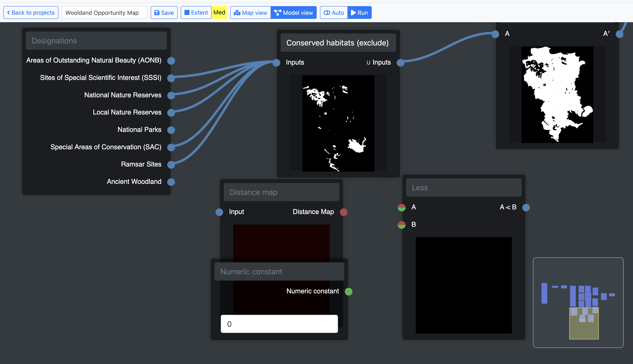Click the AONB output socket
This screenshot has width=633, height=364.
tap(171, 61)
